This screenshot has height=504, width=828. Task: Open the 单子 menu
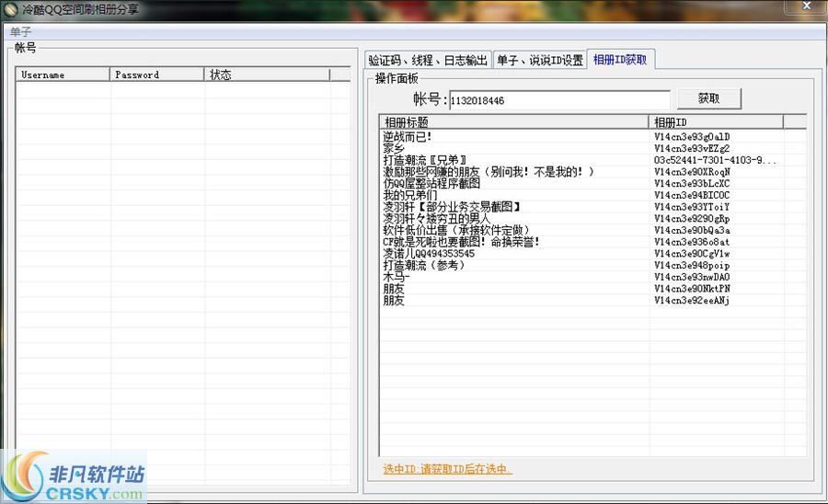[x=20, y=32]
